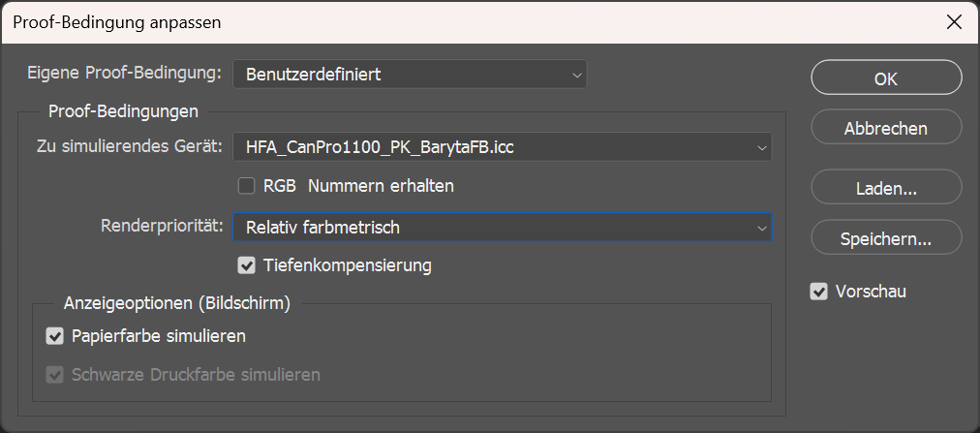
Task: Enable RGB Nummern erhalten checkbox
Action: (246, 185)
